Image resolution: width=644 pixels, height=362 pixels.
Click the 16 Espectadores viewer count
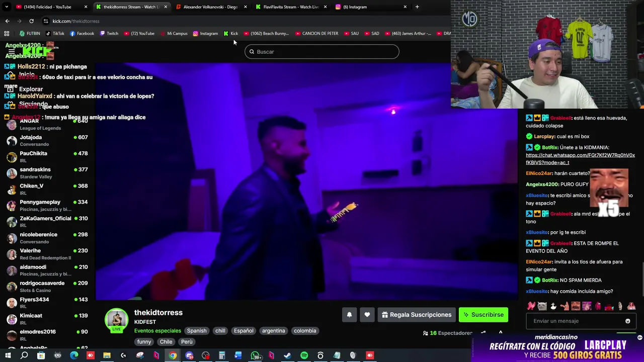pyautogui.click(x=448, y=333)
